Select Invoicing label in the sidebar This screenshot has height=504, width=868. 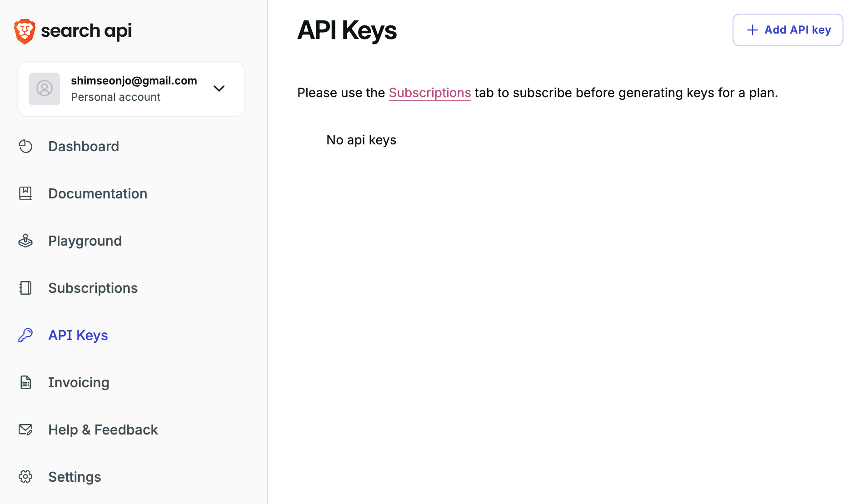pos(79,382)
